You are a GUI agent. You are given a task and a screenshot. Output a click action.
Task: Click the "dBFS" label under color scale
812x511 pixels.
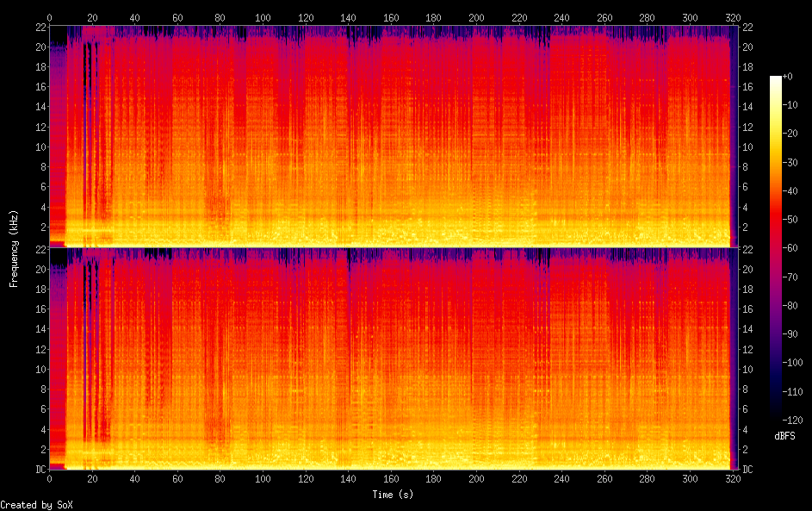pyautogui.click(x=784, y=436)
